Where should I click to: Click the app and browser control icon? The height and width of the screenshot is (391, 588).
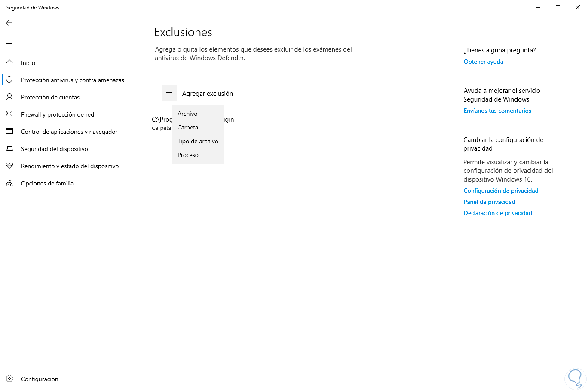tap(9, 132)
